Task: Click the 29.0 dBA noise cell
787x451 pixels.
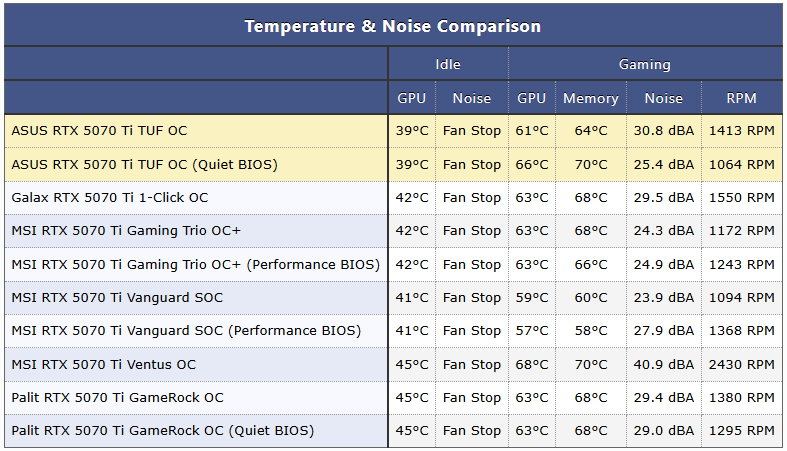Action: (x=664, y=431)
